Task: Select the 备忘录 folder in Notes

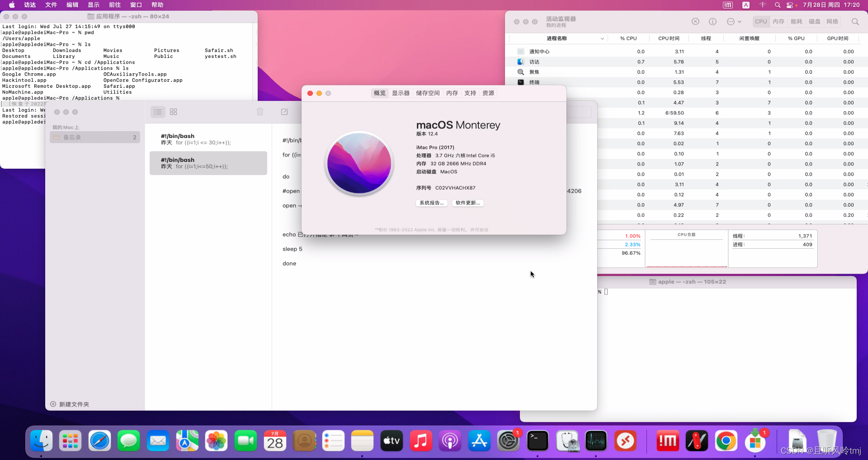Action: (x=95, y=137)
